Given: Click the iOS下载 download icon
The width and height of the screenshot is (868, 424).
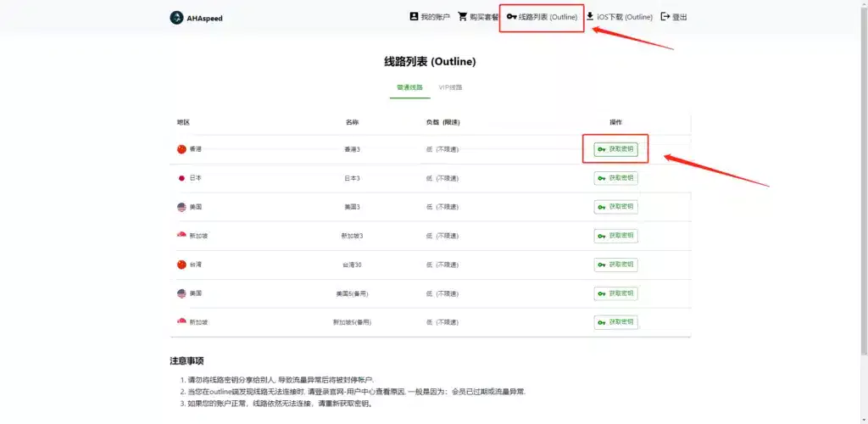Looking at the screenshot, I should (590, 17).
